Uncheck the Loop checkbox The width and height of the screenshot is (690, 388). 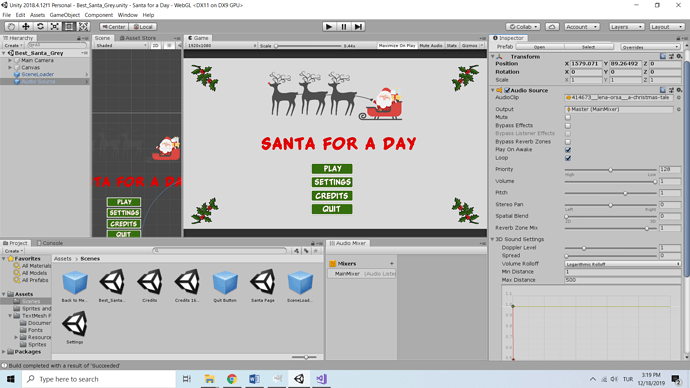[x=568, y=158]
